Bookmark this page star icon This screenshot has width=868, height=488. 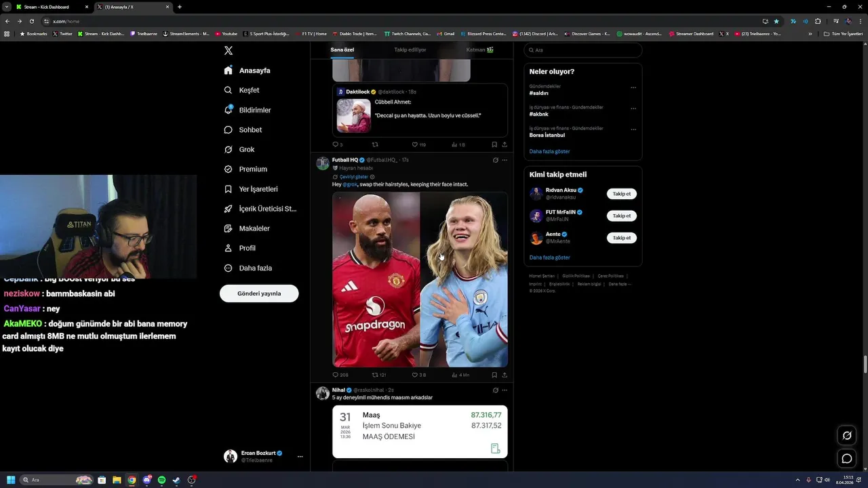(776, 21)
